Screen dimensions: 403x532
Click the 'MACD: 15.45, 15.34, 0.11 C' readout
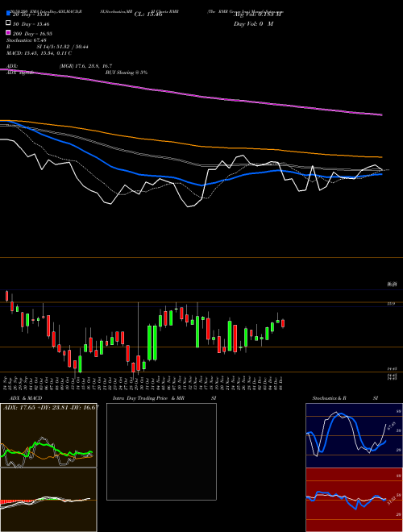pyautogui.click(x=39, y=53)
